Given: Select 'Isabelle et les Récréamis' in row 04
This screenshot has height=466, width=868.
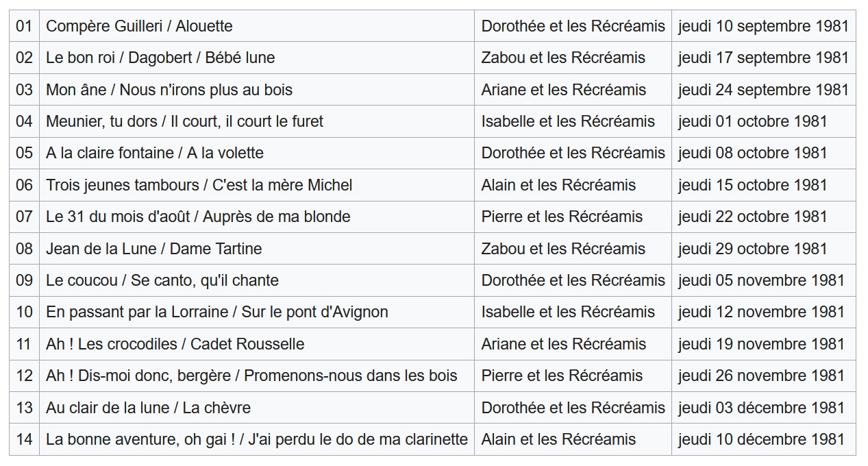Looking at the screenshot, I should click(x=568, y=121).
